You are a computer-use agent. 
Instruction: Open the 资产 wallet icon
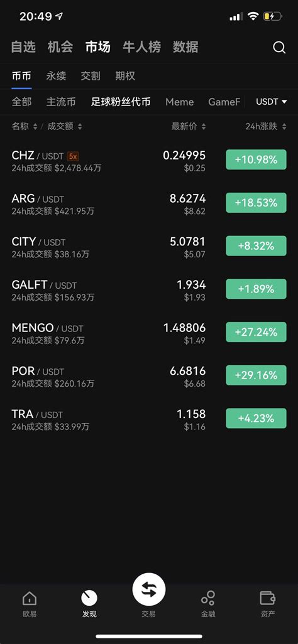point(268,598)
